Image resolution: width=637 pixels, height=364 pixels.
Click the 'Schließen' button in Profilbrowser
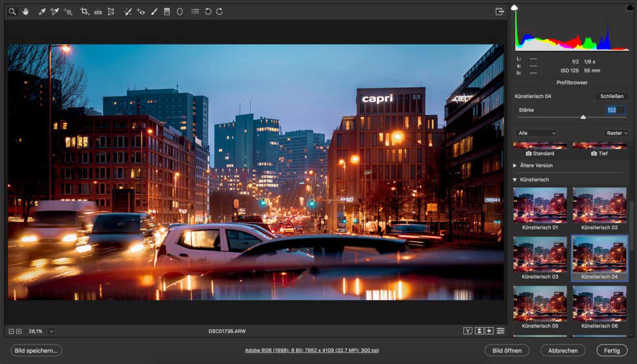click(611, 96)
